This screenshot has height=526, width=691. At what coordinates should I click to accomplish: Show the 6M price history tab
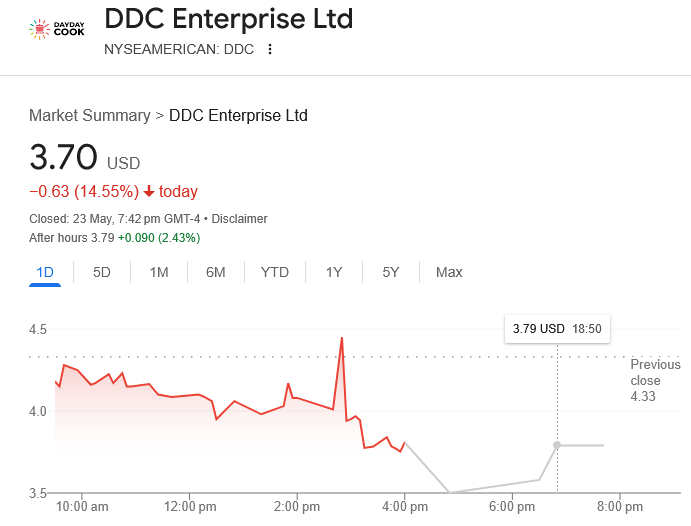(x=216, y=272)
